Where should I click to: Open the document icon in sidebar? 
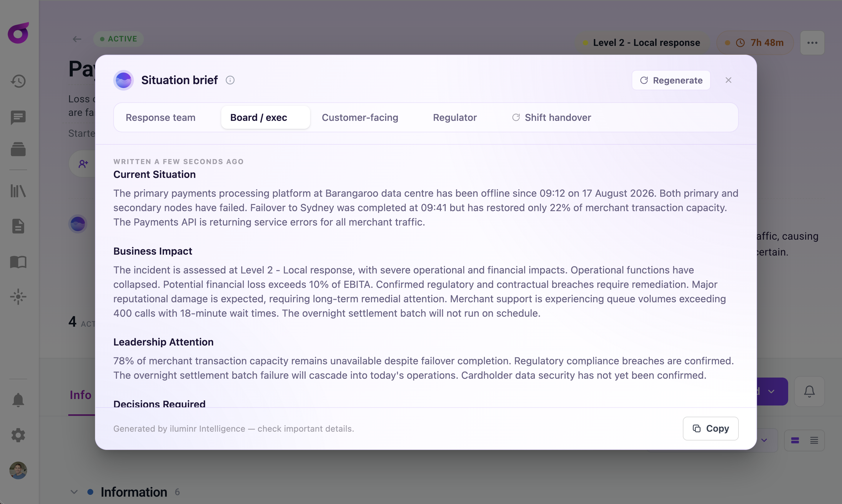pyautogui.click(x=18, y=226)
